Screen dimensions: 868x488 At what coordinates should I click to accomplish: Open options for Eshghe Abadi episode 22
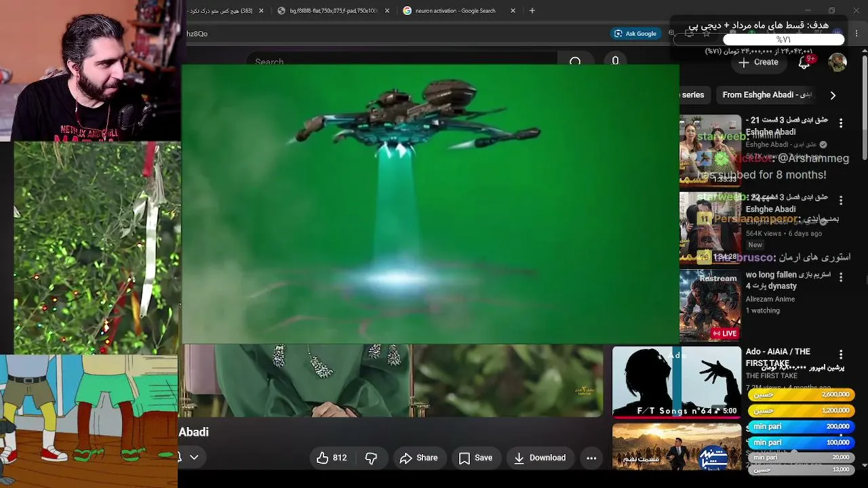841,201
